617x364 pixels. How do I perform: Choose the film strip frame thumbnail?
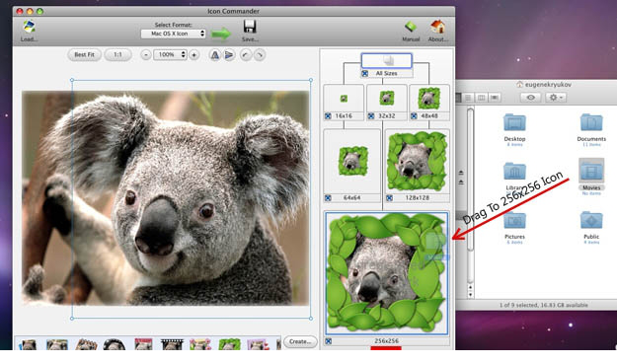click(x=172, y=344)
